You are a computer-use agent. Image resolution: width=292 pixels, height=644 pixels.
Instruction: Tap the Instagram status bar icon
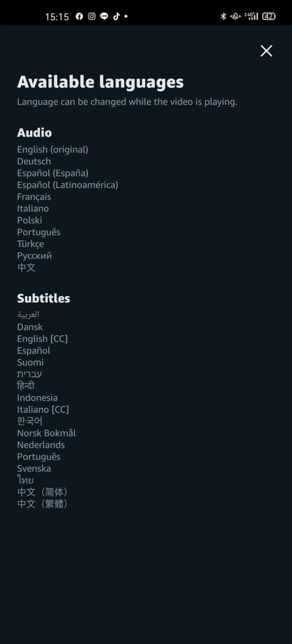[x=92, y=16]
